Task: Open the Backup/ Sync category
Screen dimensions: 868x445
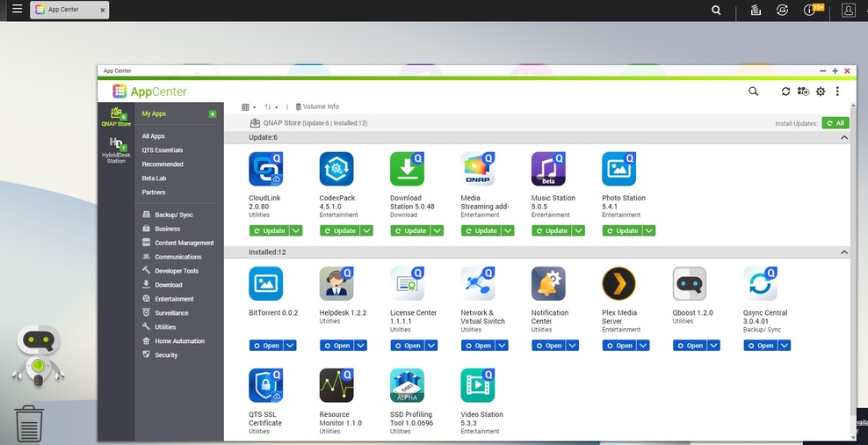Action: pos(174,215)
